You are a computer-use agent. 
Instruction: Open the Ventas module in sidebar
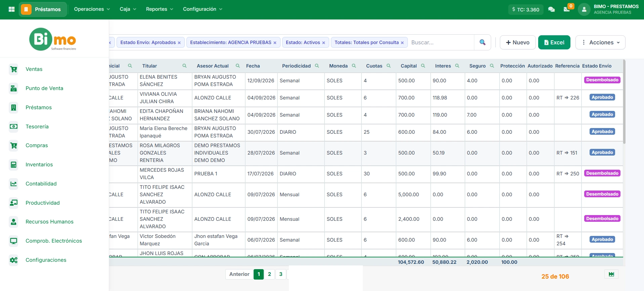(x=34, y=69)
